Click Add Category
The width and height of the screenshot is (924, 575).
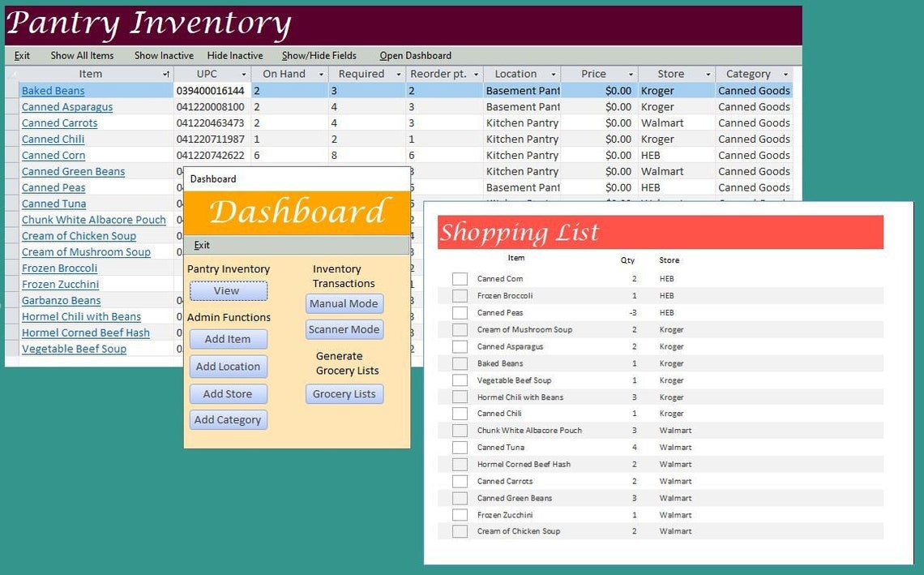coord(228,419)
